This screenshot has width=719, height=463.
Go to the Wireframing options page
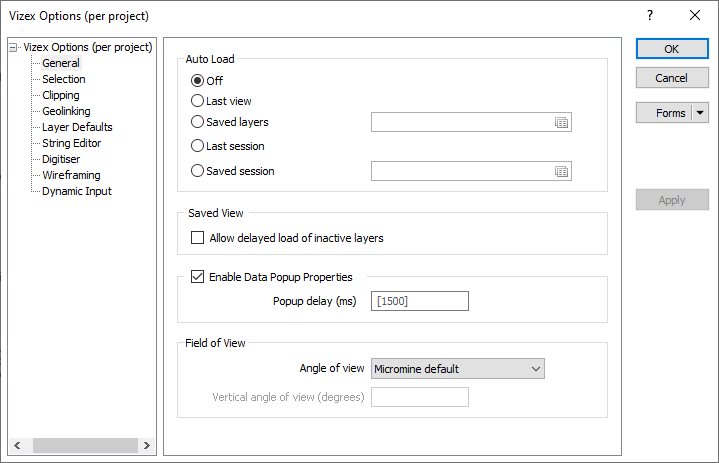click(71, 175)
